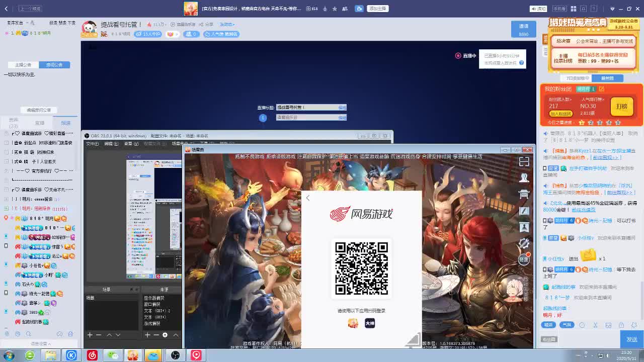This screenshot has height=362, width=644.
Task: Click the scan frame icon in game sidebar
Action: pos(524,161)
